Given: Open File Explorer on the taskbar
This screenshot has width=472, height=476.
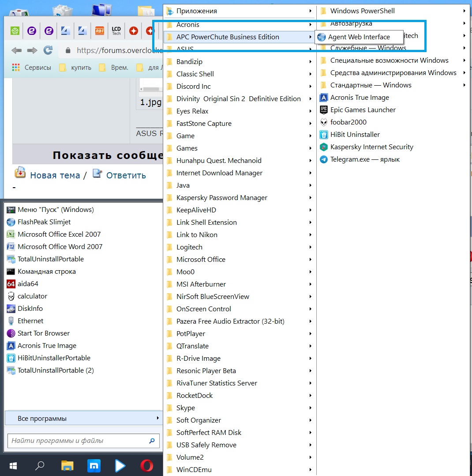Looking at the screenshot, I should (x=67, y=466).
